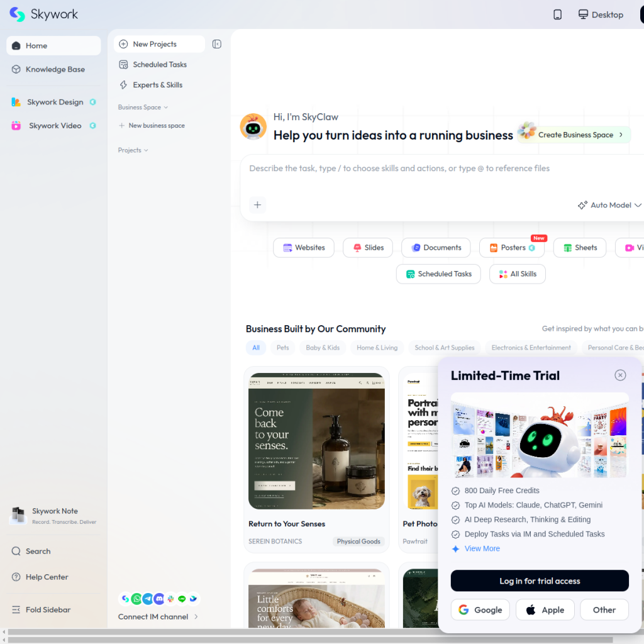
Task: Open Skywork Design
Action: pos(53,102)
